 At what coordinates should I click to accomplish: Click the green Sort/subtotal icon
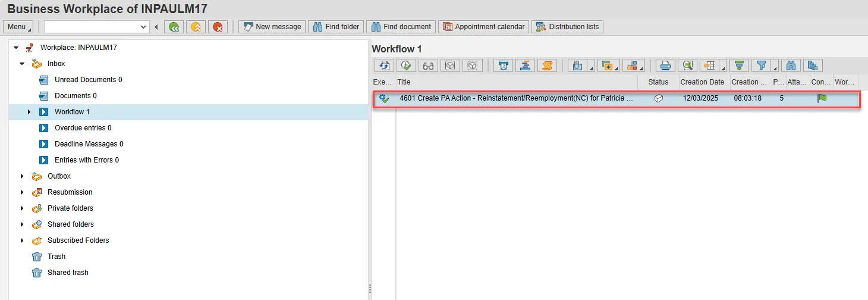(739, 65)
